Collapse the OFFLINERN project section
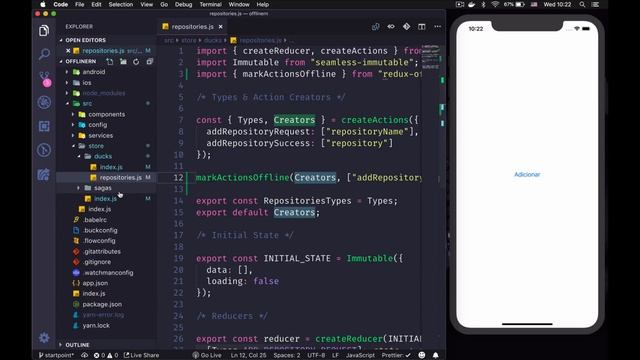This screenshot has width=640, height=360. coord(80,61)
